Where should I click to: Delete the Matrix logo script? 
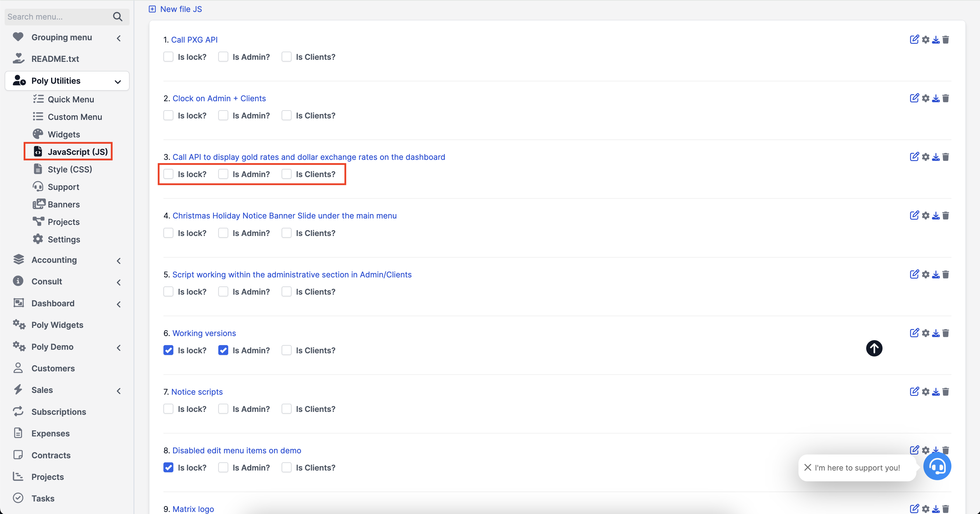point(946,509)
